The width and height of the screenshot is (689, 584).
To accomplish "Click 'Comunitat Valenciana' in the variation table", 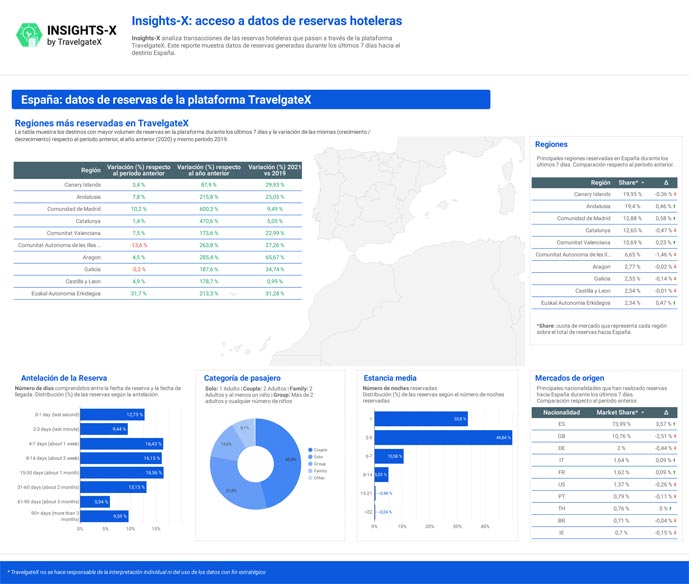I will (73, 233).
